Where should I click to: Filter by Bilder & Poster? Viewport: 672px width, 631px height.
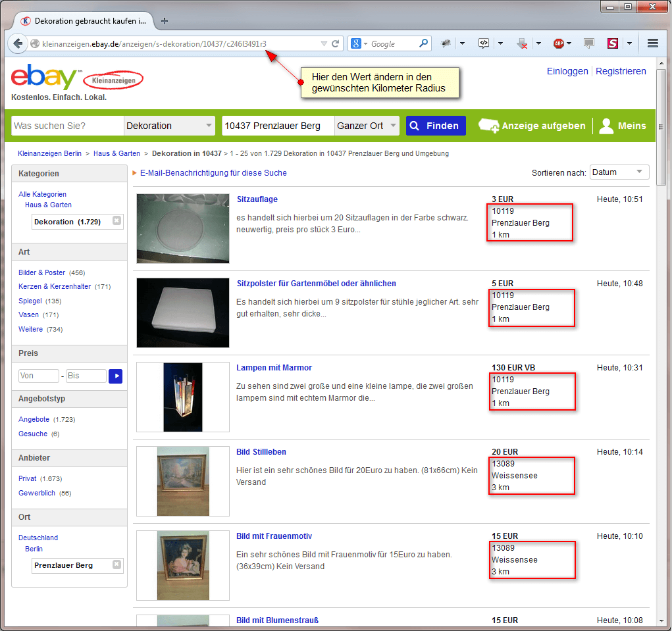(x=42, y=272)
